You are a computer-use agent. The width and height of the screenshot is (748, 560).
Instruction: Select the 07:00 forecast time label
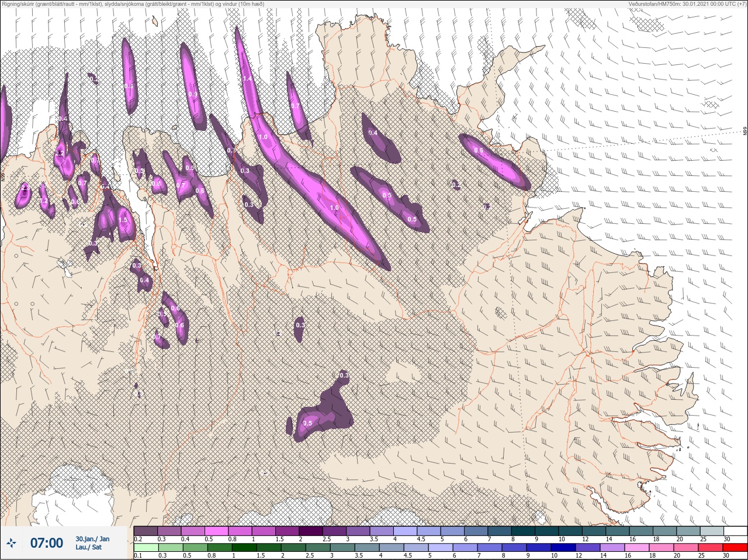(x=47, y=543)
